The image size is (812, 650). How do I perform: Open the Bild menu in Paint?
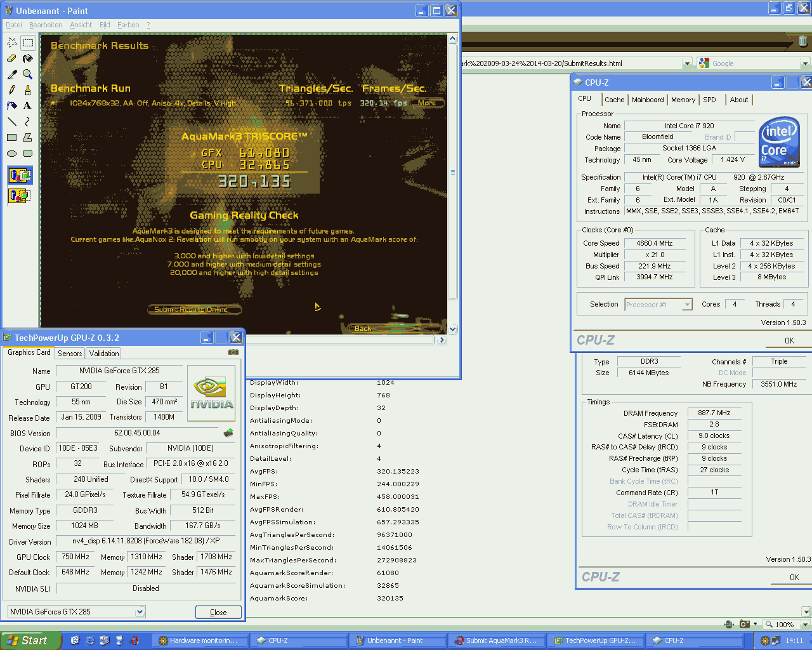point(105,25)
